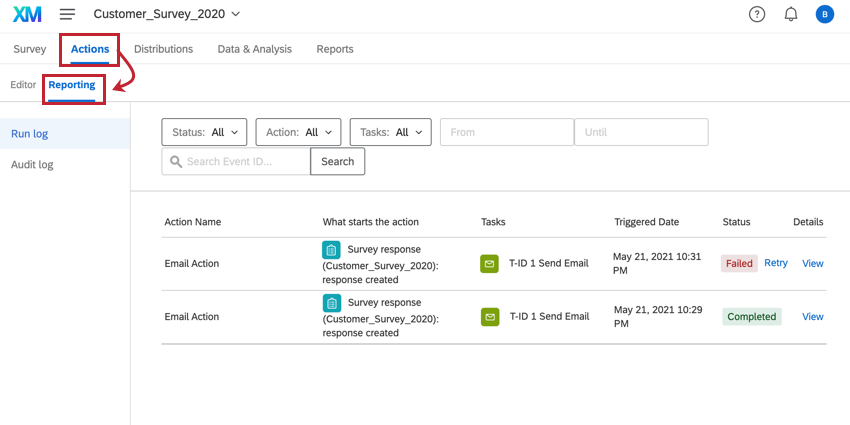Screen dimensions: 850x425
Task: Click the email task icon in completed row
Action: coord(490,316)
